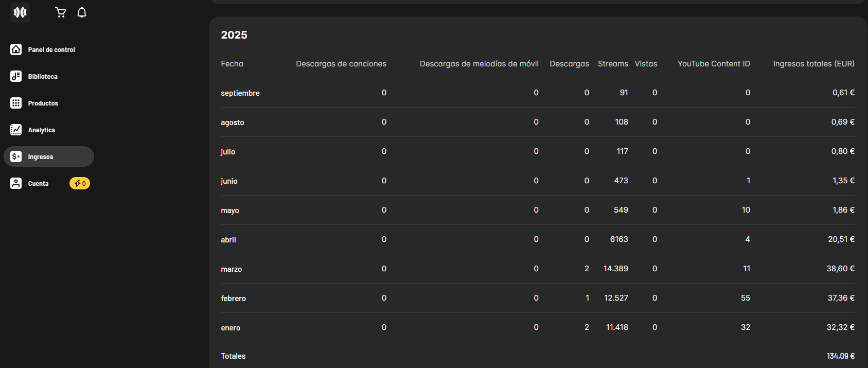Click the Biblioteca music library icon
The image size is (868, 368).
16,76
